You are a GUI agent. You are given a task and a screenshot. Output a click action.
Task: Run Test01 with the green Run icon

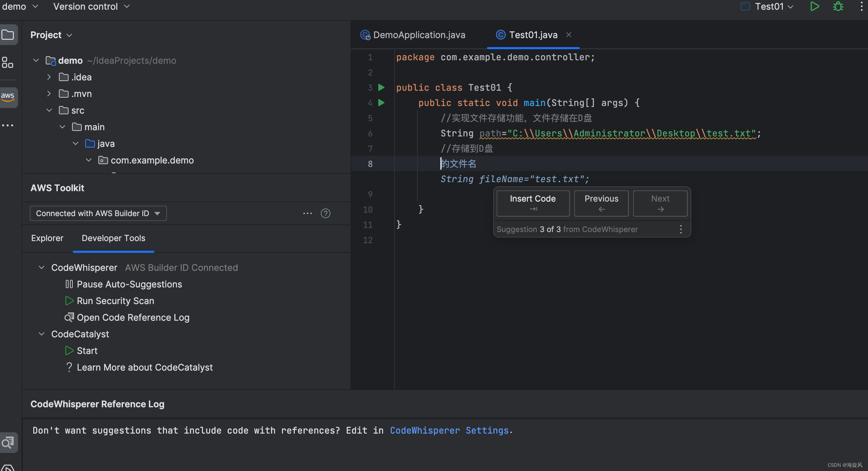tap(815, 7)
